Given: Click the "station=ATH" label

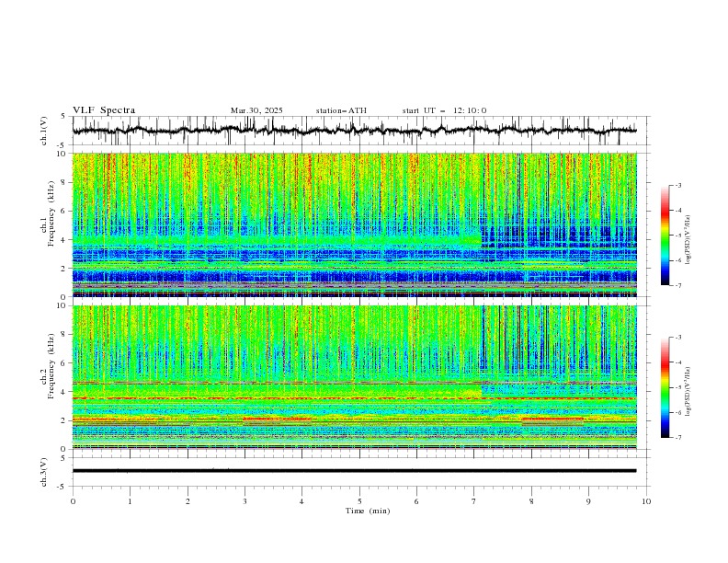Looking at the screenshot, I should pos(341,110).
